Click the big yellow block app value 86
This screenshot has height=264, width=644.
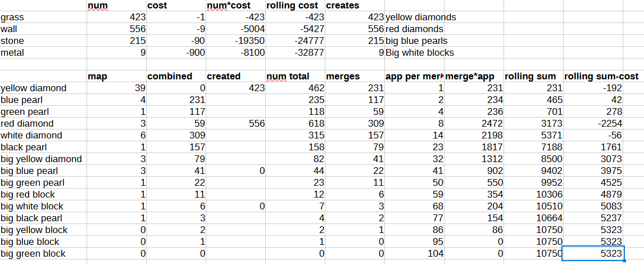pos(414,230)
